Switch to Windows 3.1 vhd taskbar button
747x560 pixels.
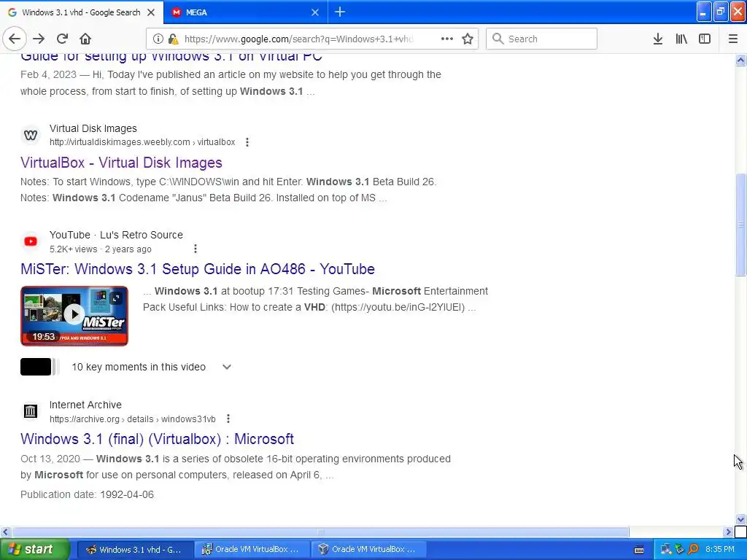pos(135,550)
